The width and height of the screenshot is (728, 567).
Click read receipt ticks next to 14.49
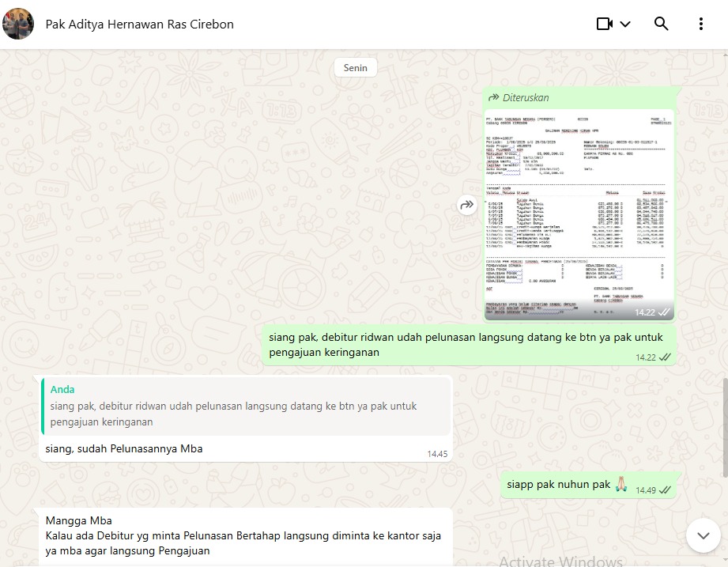(665, 490)
